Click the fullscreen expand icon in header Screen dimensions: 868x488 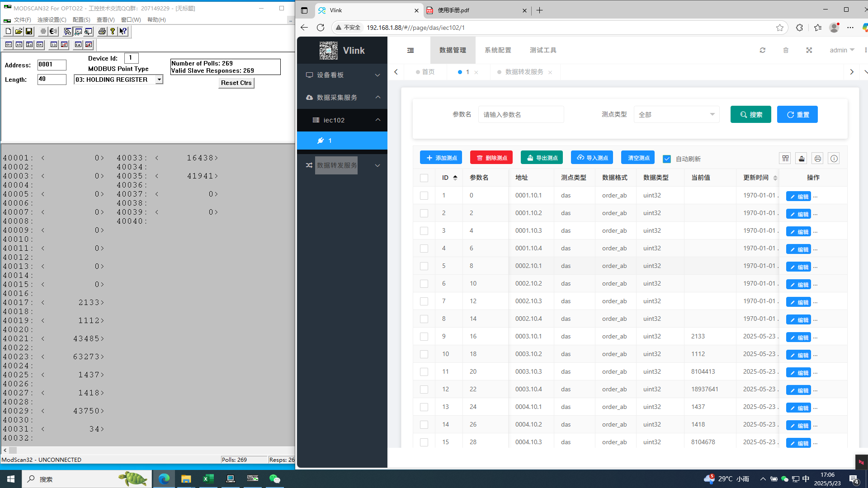coord(809,50)
